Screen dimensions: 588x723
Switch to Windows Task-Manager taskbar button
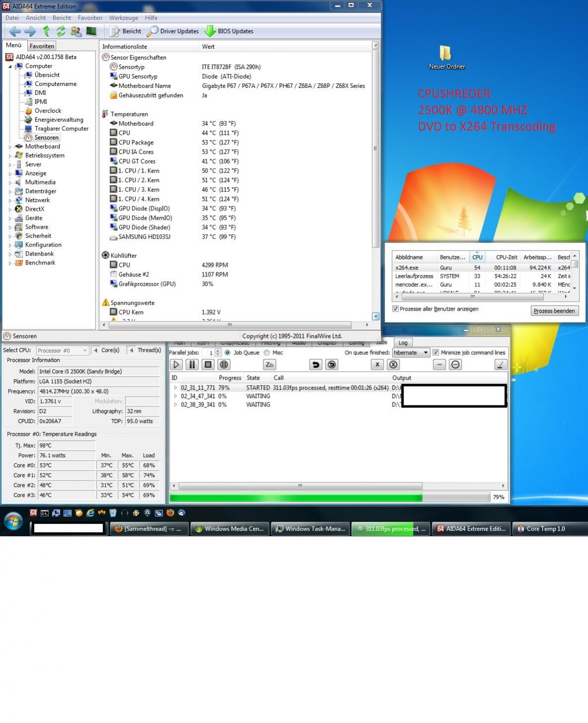coord(310,529)
